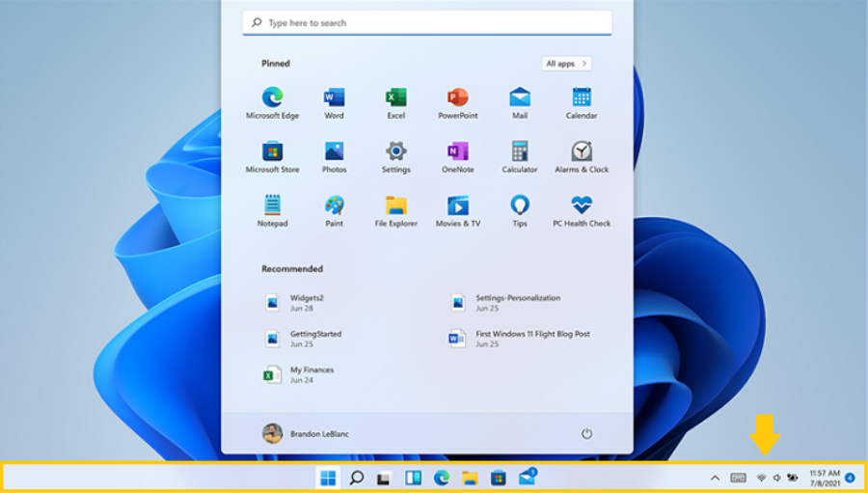This screenshot has width=868, height=493.
Task: Open the touch keyboard tray icon
Action: point(738,478)
